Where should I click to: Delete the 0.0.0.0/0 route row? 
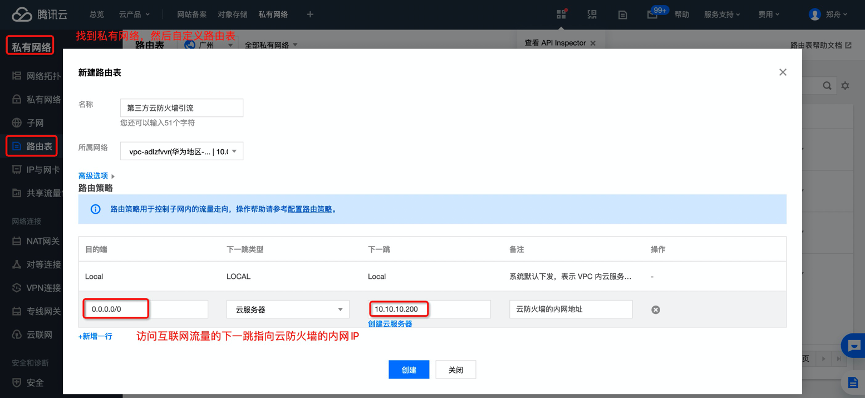pyautogui.click(x=656, y=310)
